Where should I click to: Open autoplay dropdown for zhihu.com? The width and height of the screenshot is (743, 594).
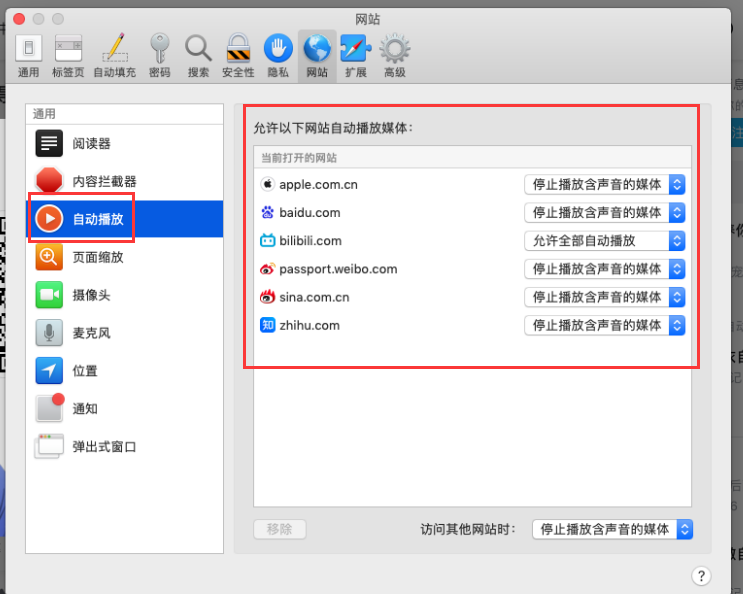coord(605,325)
